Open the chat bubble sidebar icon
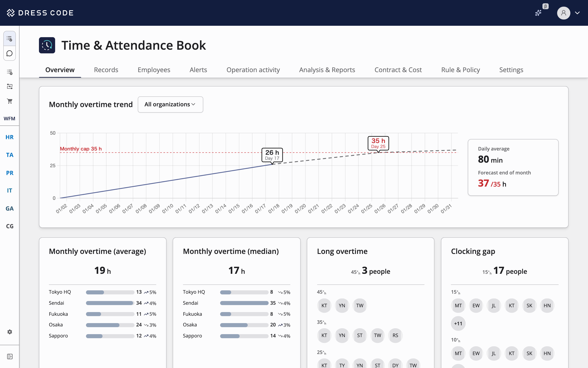The image size is (588, 368). 10,53
